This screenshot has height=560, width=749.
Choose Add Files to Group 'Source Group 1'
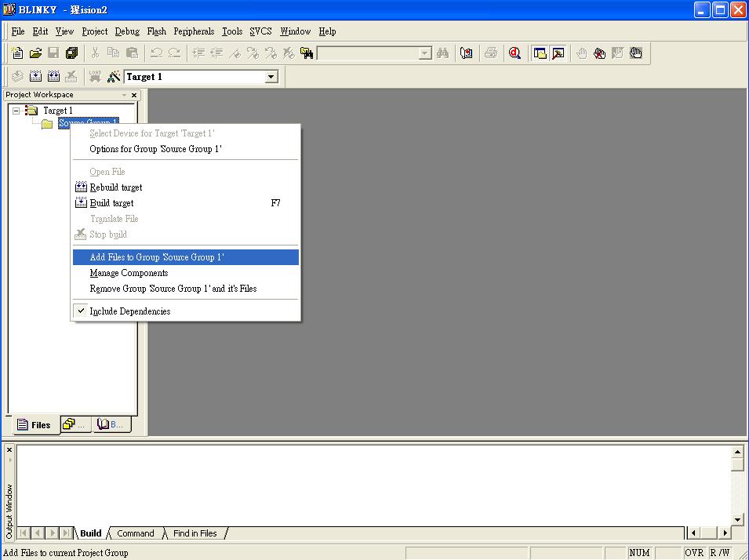click(x=157, y=257)
